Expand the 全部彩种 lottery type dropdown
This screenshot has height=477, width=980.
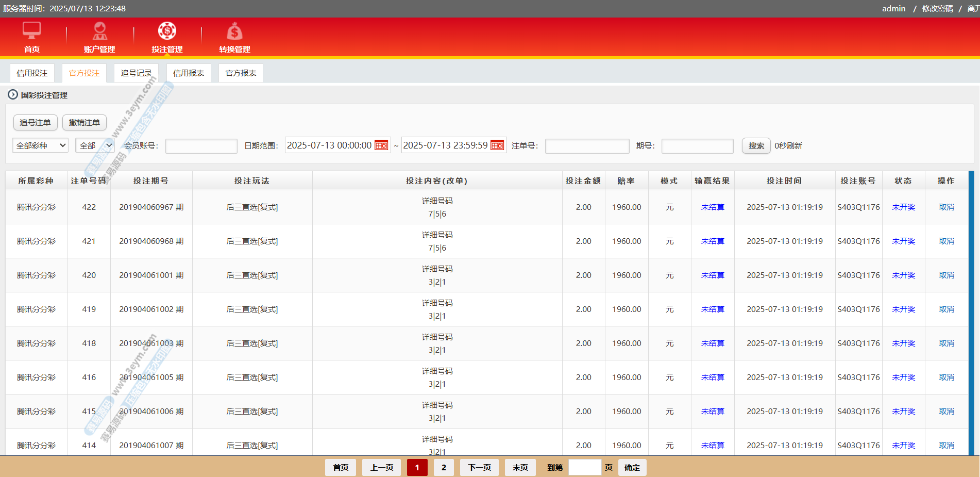pos(40,146)
